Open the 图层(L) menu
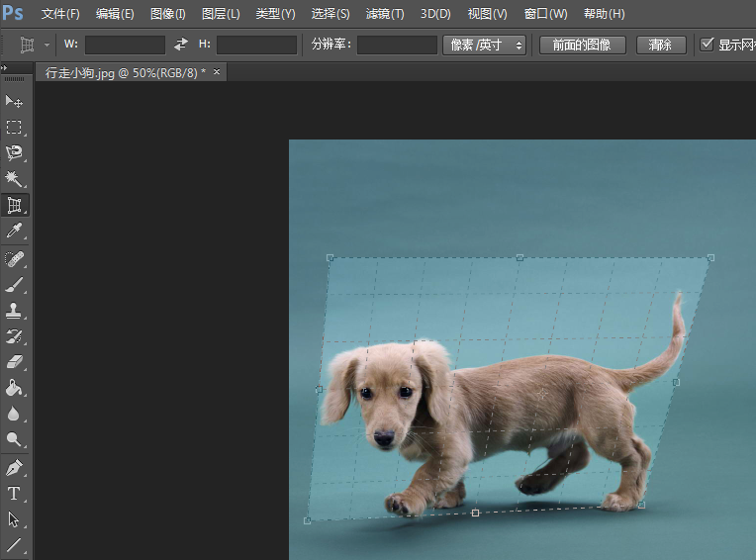 (x=220, y=14)
